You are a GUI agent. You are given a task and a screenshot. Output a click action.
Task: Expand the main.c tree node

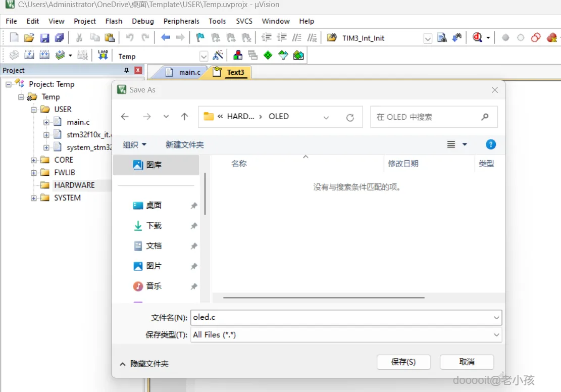coord(46,122)
